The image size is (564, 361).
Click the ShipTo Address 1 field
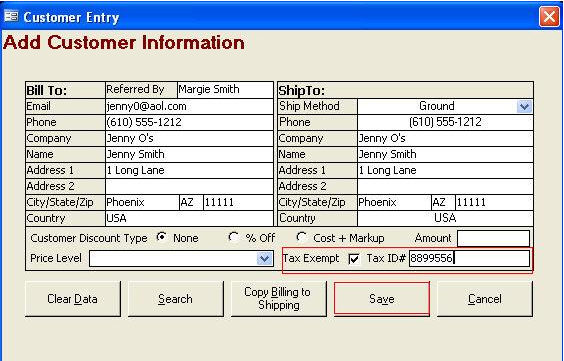pos(445,170)
